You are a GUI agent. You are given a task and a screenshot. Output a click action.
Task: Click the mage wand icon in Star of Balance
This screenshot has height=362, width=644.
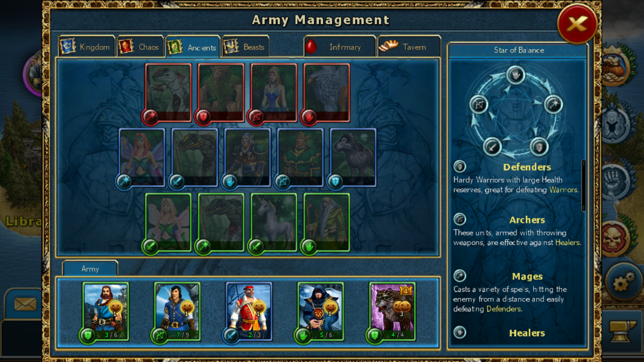tap(553, 105)
